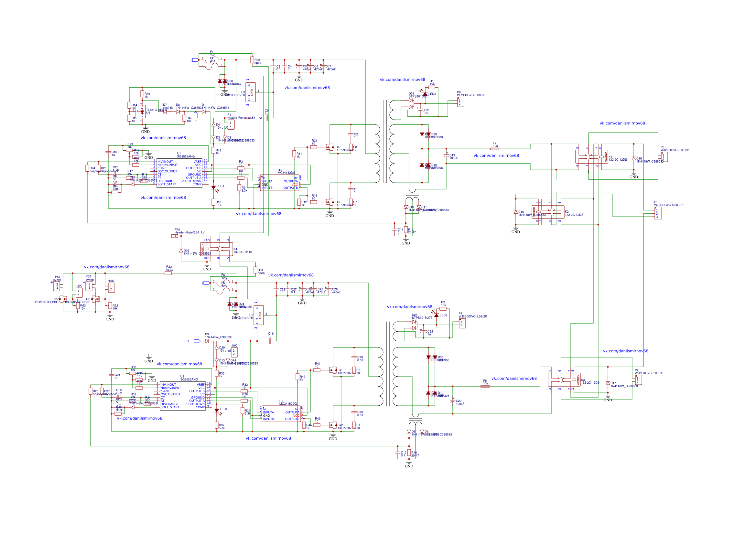This screenshot has width=756, height=534.
Task: Click the C26 470uF capacitor label
Action: [x=336, y=291]
